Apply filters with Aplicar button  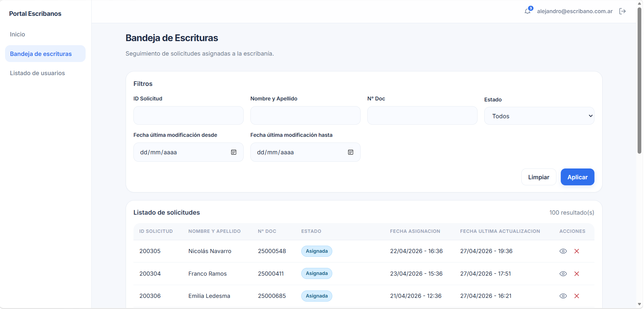click(x=577, y=177)
